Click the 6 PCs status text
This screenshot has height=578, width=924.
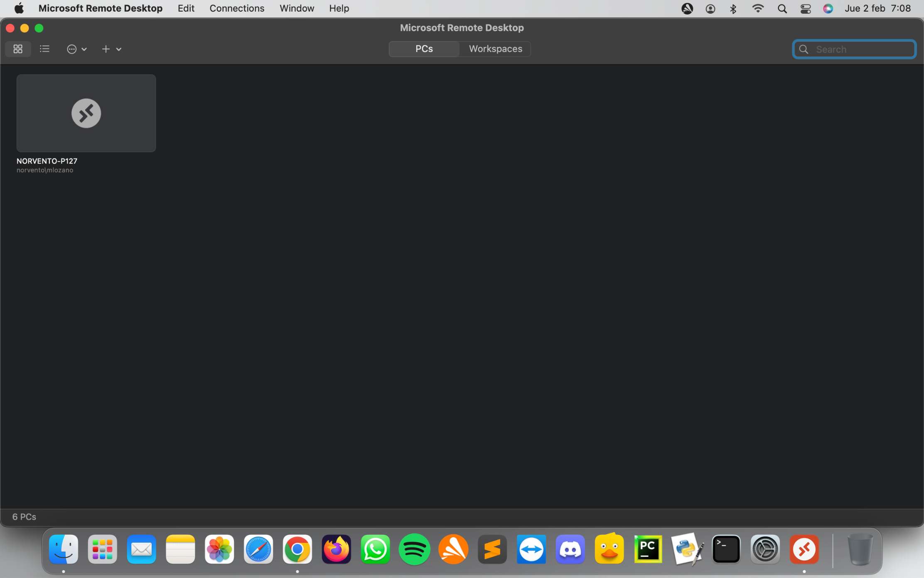tap(24, 517)
